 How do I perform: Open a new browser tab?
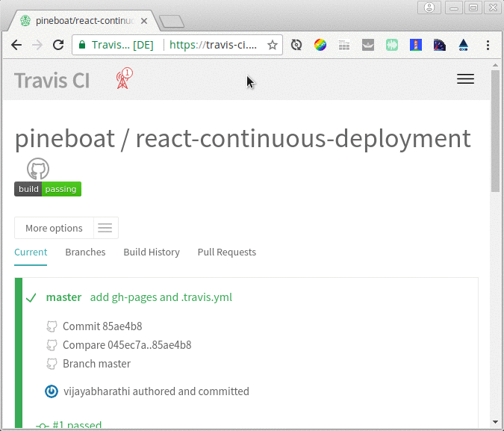coord(172,22)
